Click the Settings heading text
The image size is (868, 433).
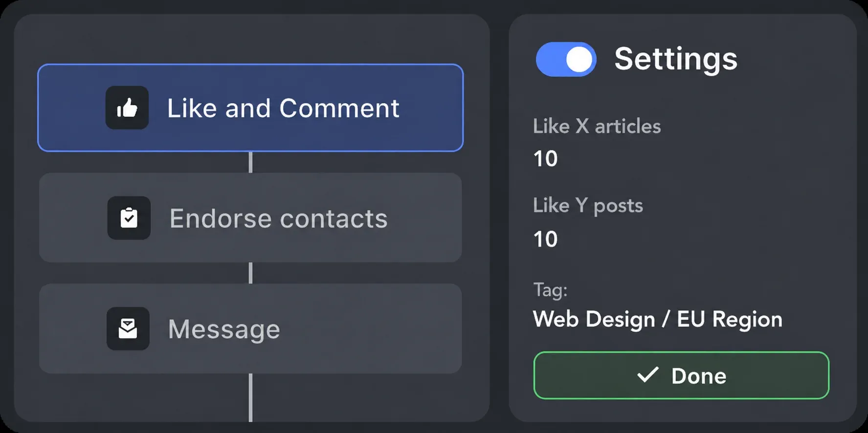point(676,59)
